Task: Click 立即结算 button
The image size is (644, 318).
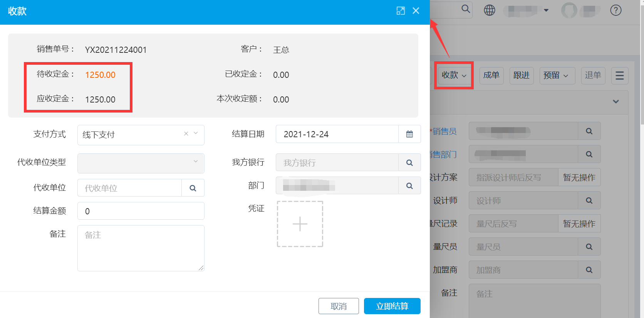Action: click(x=392, y=306)
